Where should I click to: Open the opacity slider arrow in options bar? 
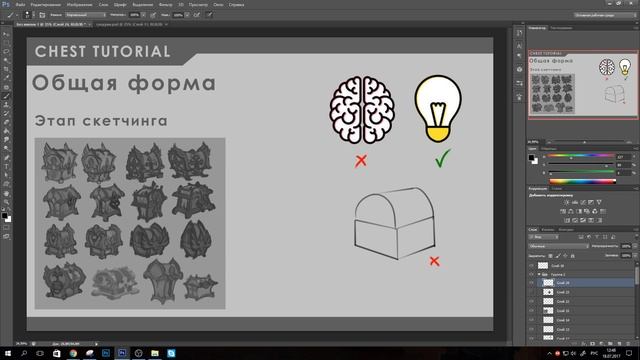143,15
